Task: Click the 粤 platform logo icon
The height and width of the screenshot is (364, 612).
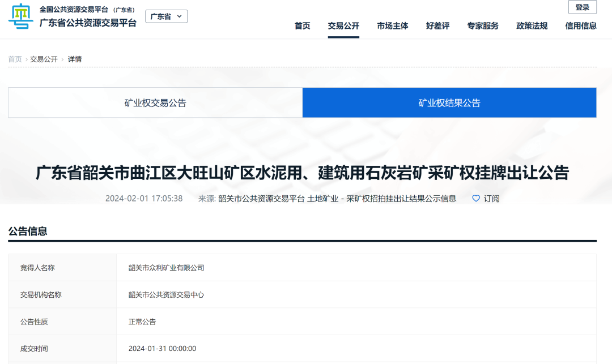Action: pyautogui.click(x=21, y=16)
